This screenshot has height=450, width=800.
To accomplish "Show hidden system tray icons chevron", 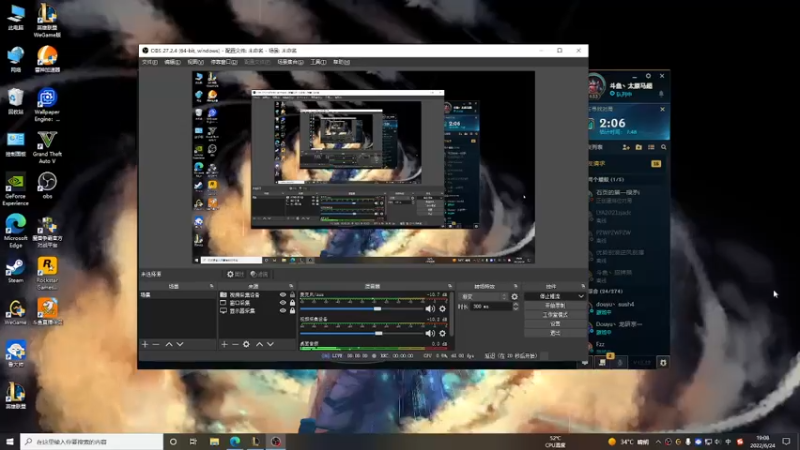I will click(658, 442).
